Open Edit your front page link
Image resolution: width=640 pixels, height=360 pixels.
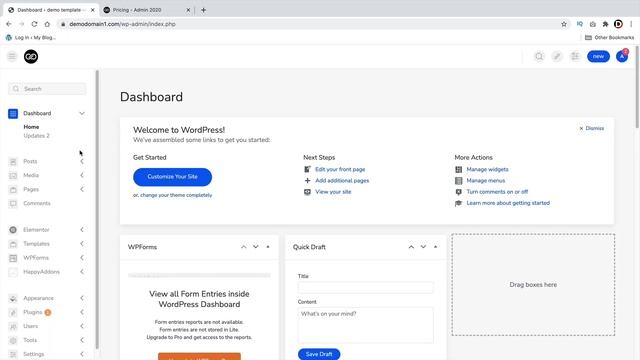pos(340,169)
